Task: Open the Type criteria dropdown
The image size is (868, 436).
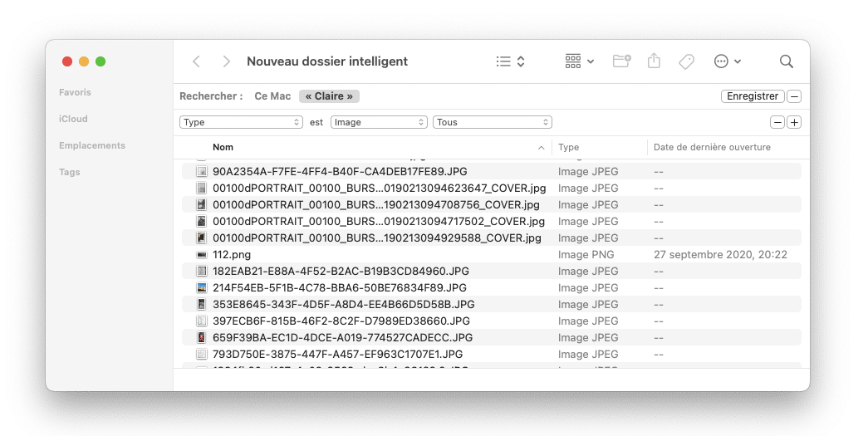Action: point(241,122)
